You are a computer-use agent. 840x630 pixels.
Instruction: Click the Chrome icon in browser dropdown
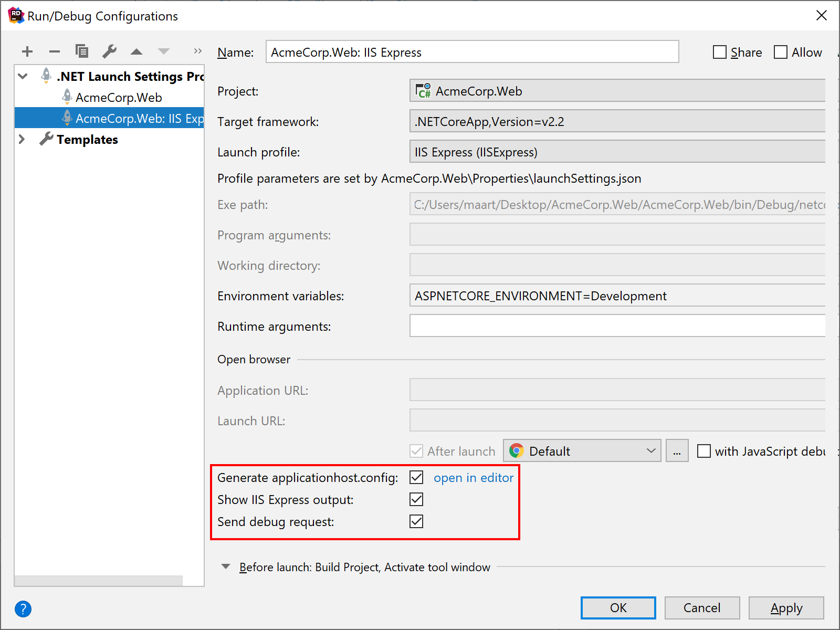tap(517, 450)
